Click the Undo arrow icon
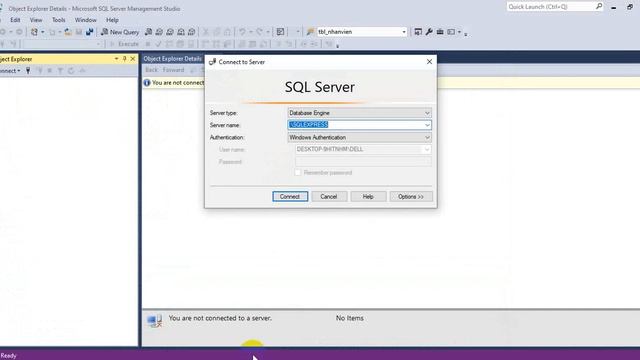This screenshot has width=640, height=360. (242, 32)
